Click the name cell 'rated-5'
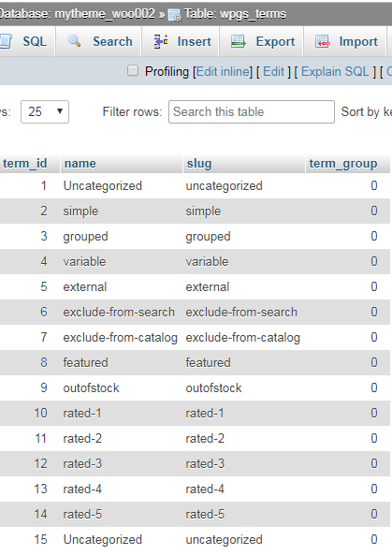This screenshot has width=392, height=555. pos(82,515)
